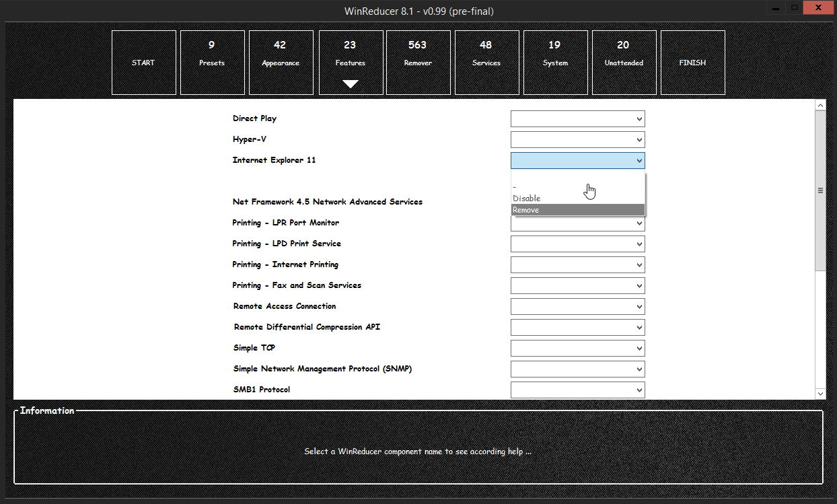Open the Hyper-V dropdown
The height and width of the screenshot is (504, 837).
(x=577, y=140)
